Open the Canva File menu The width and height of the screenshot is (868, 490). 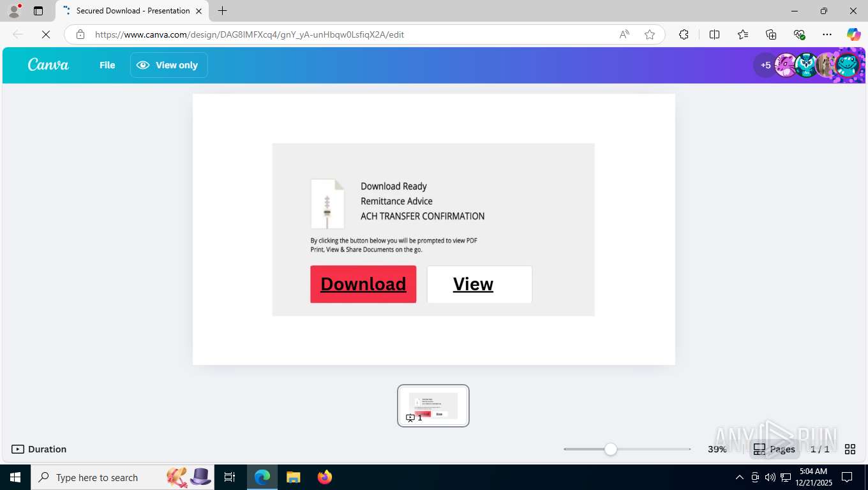pos(107,65)
